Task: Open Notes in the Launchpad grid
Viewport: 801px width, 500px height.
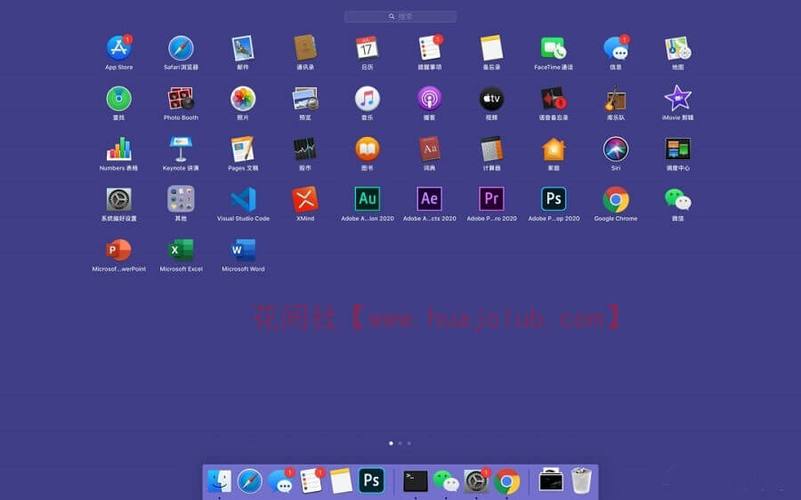Action: (491, 48)
